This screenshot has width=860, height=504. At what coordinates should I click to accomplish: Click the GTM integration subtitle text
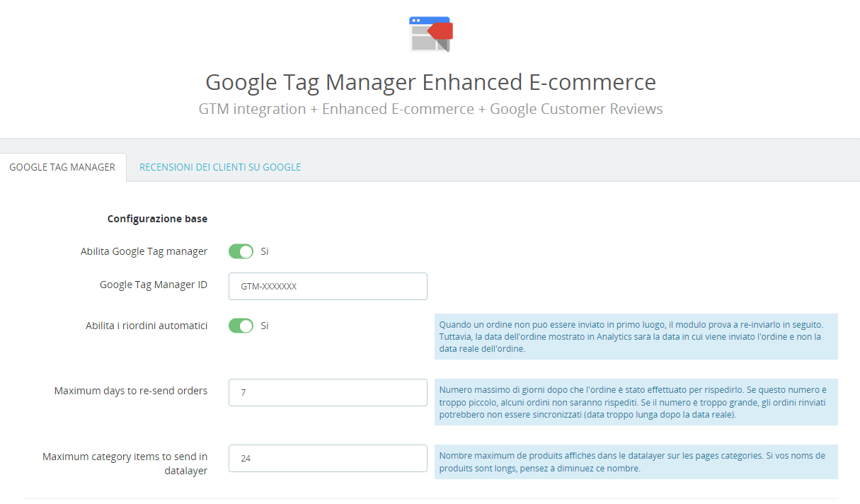[430, 109]
